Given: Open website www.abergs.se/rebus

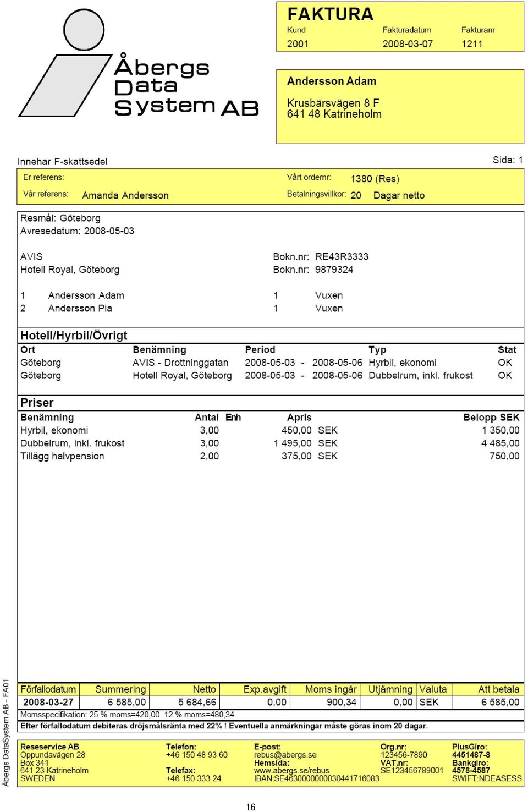Looking at the screenshot, I should [x=291, y=771].
